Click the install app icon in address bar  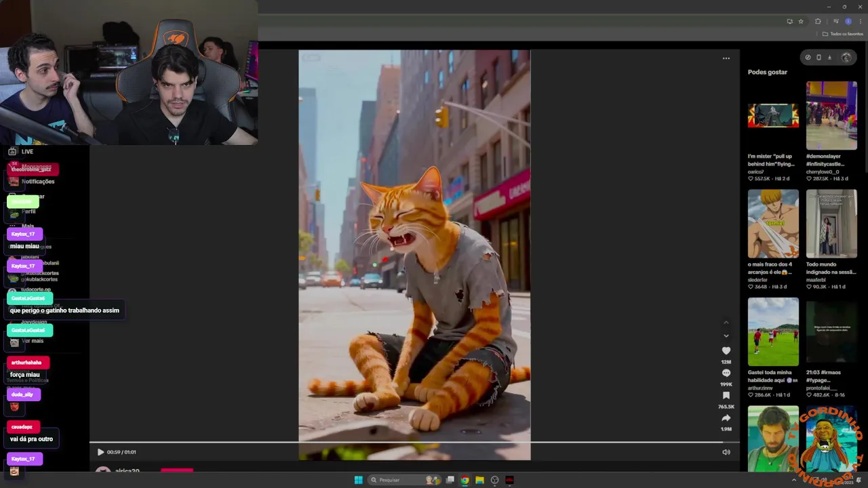pyautogui.click(x=789, y=21)
